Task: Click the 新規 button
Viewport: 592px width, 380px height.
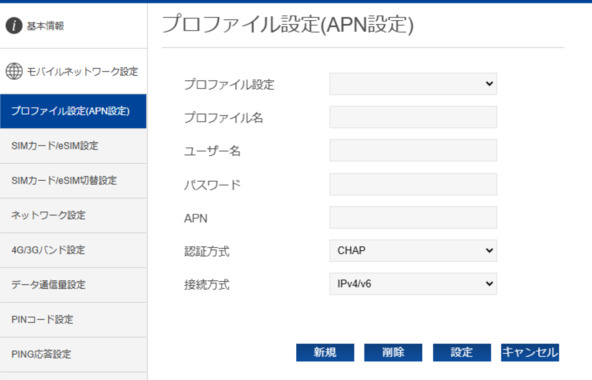Action: click(325, 352)
